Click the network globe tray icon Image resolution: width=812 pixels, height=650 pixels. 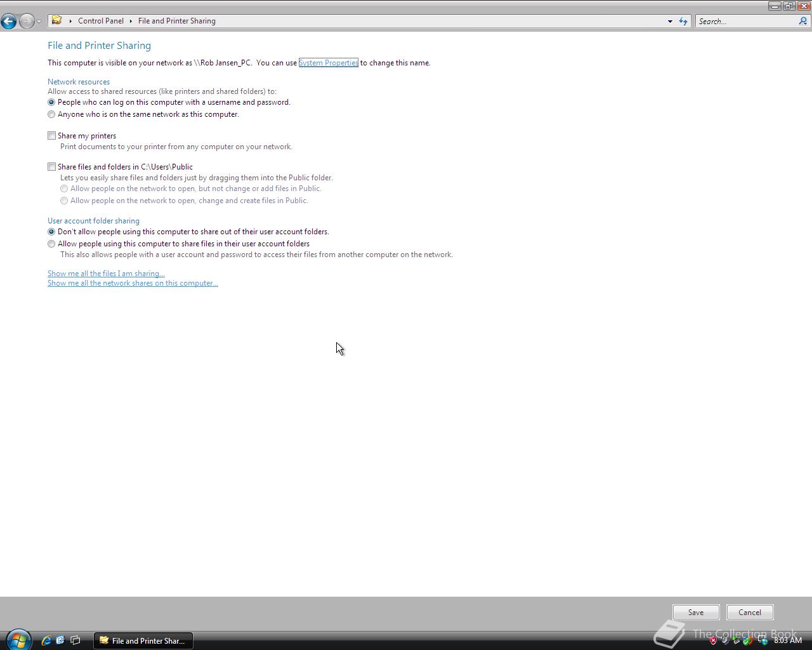pos(763,641)
